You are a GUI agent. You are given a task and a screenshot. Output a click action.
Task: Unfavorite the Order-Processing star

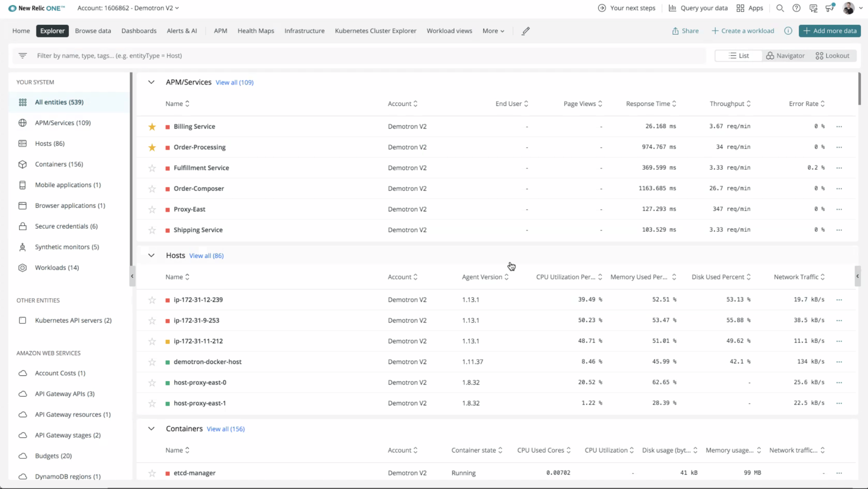pos(152,148)
